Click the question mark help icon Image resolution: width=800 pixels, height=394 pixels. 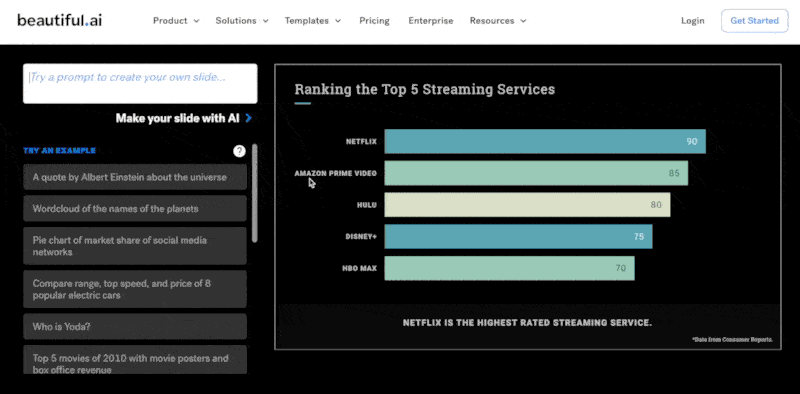tap(239, 151)
